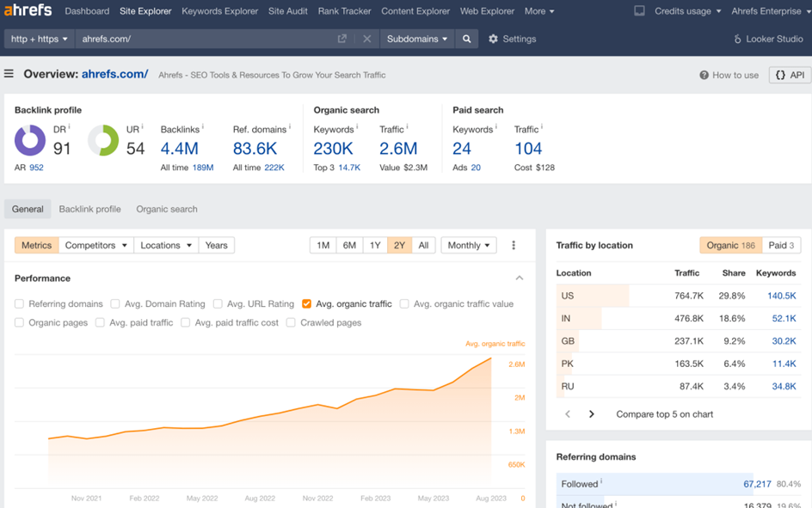The width and height of the screenshot is (812, 508).
Task: Select the Years chart mode
Action: 217,245
